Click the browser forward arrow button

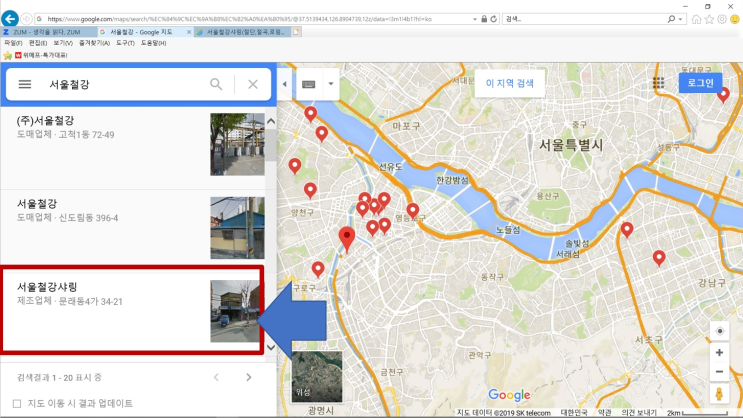tap(27, 19)
